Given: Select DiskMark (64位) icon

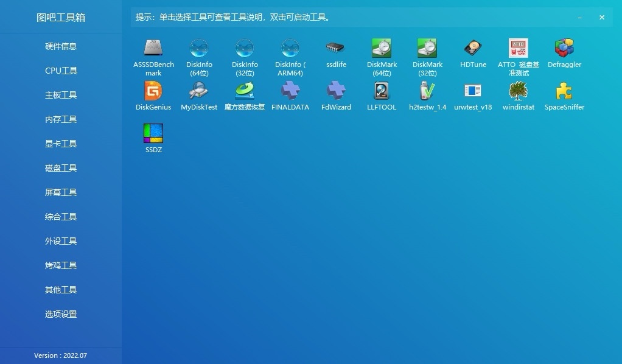Looking at the screenshot, I should pos(382,48).
